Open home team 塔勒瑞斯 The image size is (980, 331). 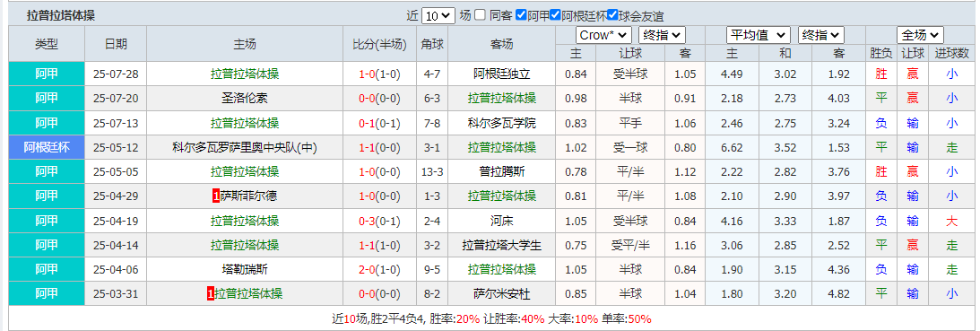point(245,270)
